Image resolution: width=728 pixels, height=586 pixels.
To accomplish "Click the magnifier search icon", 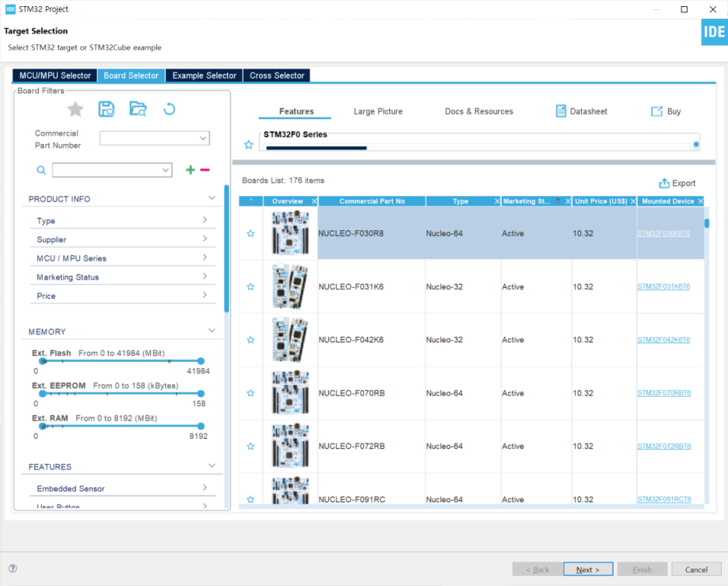I will point(41,170).
